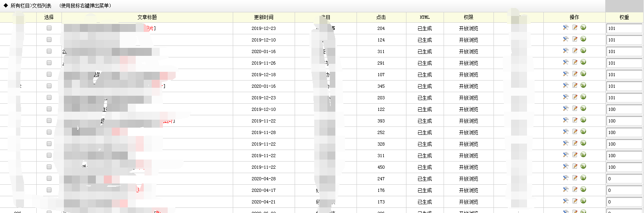
Task: Click the weight input in the 247-clicks row
Action: point(624,179)
